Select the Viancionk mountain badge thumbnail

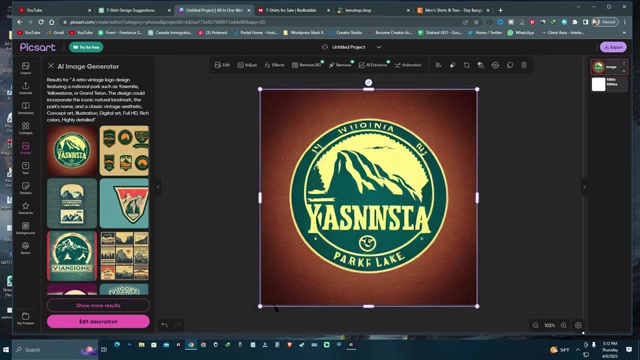[72, 256]
